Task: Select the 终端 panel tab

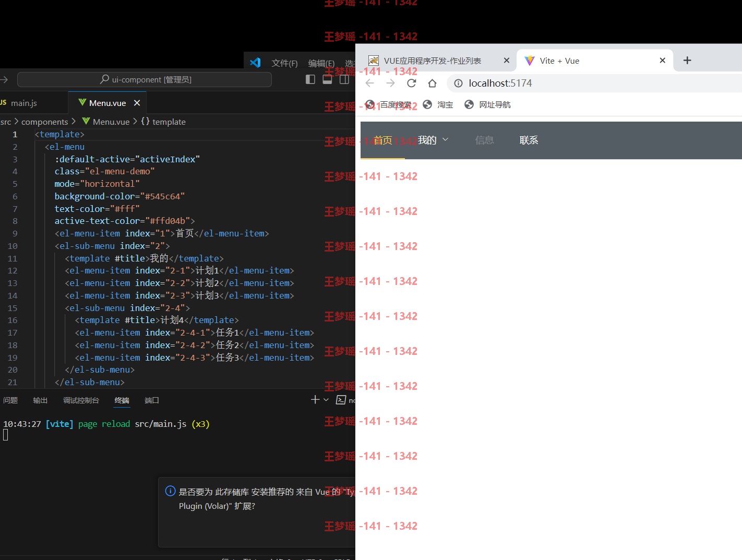Action: (122, 400)
